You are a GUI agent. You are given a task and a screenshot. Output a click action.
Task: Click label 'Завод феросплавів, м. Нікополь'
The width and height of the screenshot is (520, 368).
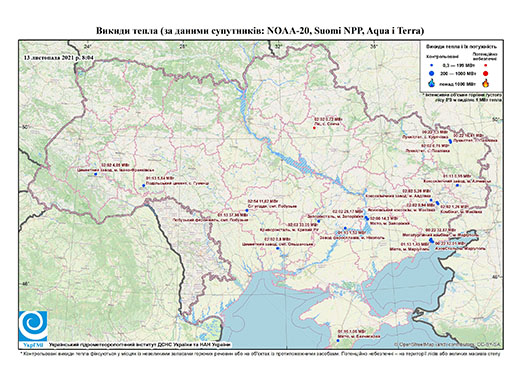(351, 238)
